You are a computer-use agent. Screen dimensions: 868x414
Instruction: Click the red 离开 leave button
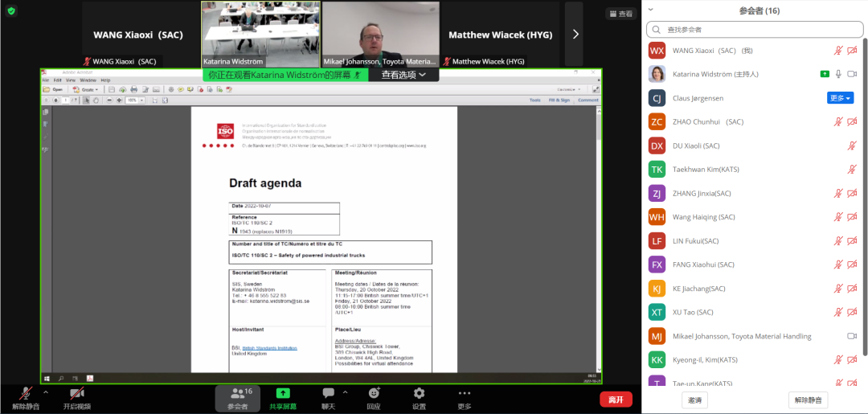tap(616, 400)
